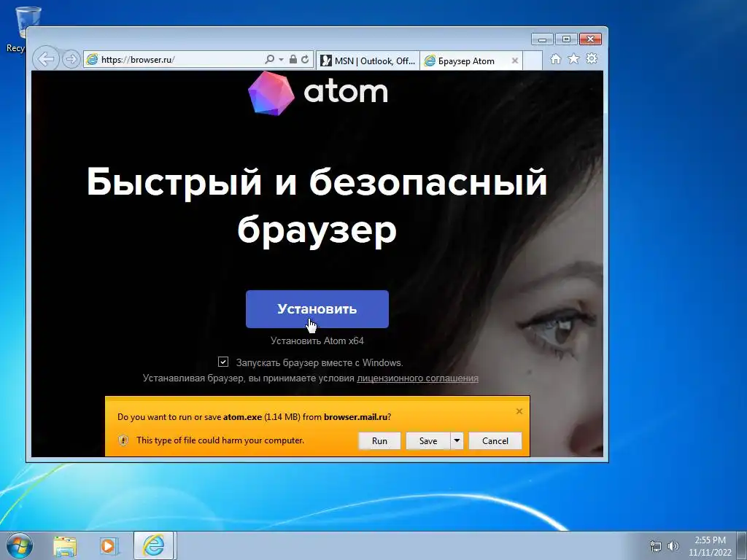Viewport: 747px width, 560px height.
Task: Open the Windows Start menu
Action: pyautogui.click(x=20, y=545)
